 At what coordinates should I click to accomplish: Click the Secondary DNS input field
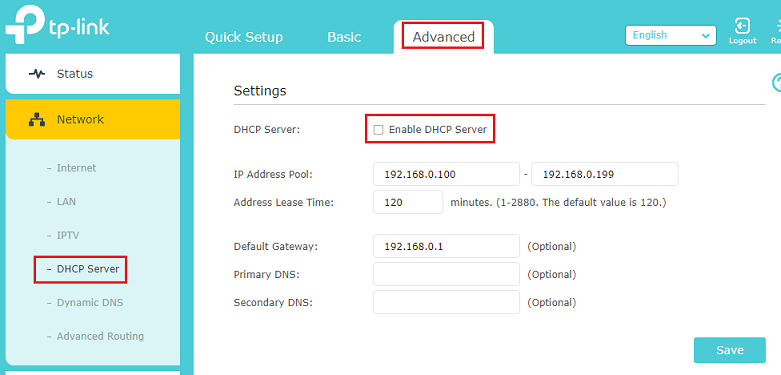[446, 302]
